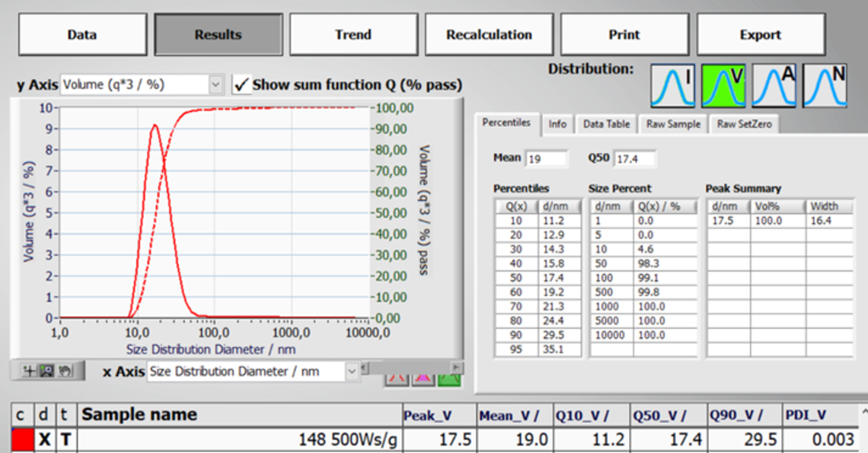Open the Raw Sample tab

pyautogui.click(x=673, y=124)
